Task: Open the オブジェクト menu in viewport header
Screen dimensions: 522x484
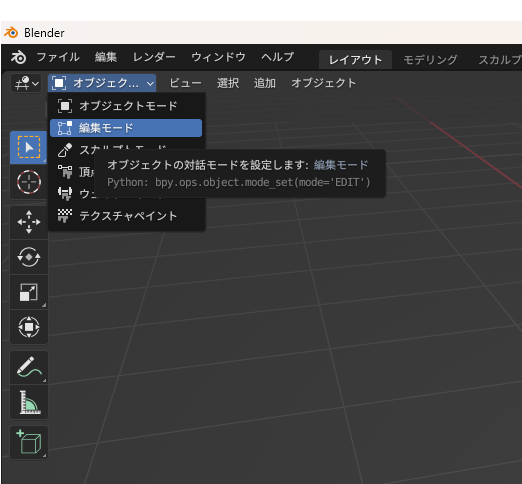Action: pyautogui.click(x=323, y=83)
